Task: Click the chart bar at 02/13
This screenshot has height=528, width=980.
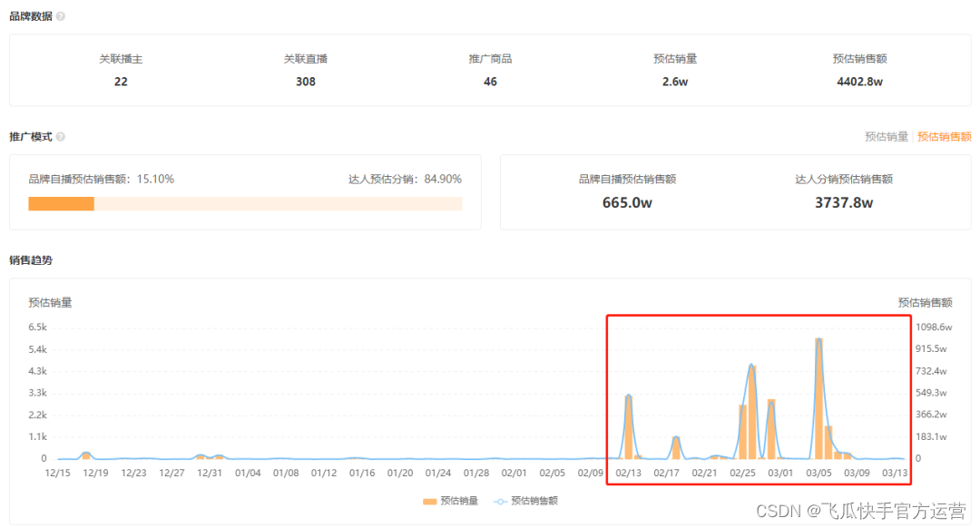Action: click(x=629, y=427)
